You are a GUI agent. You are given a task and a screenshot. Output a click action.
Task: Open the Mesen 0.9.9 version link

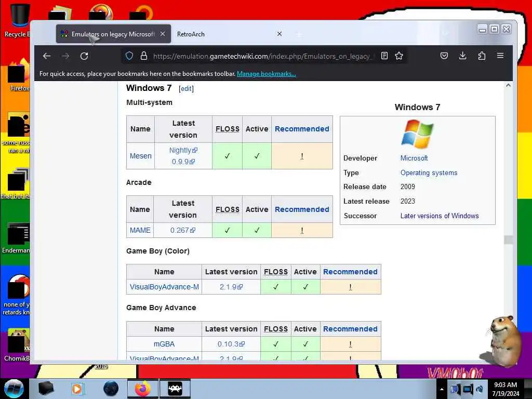[183, 162]
